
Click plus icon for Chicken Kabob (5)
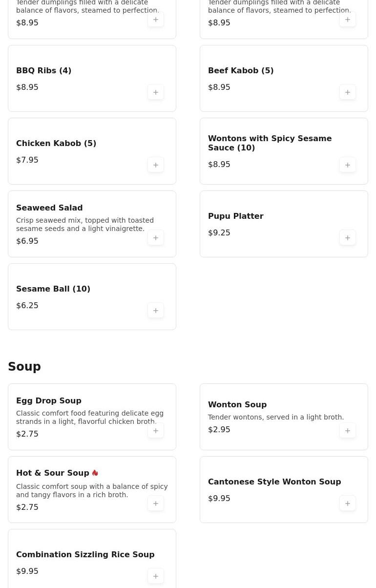[x=156, y=165]
